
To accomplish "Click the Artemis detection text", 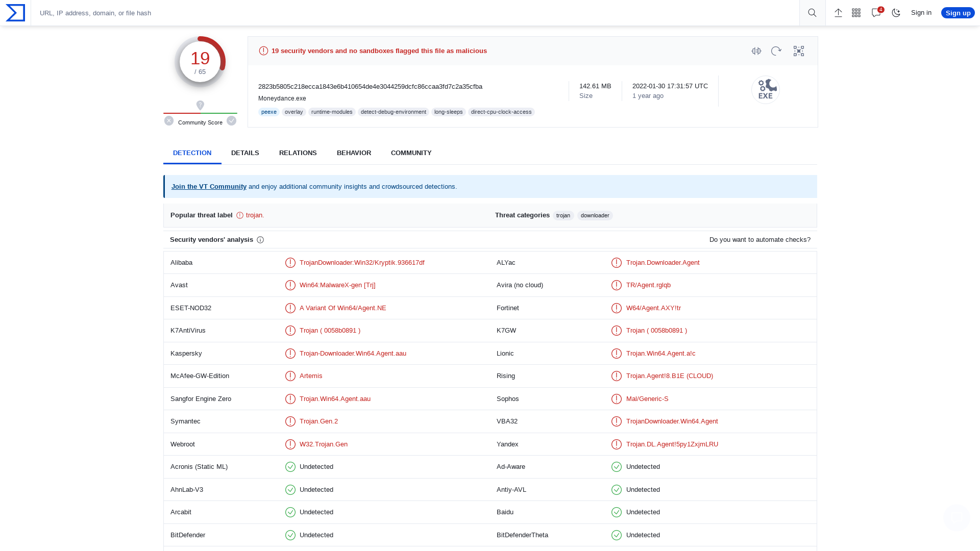I will (x=311, y=376).
